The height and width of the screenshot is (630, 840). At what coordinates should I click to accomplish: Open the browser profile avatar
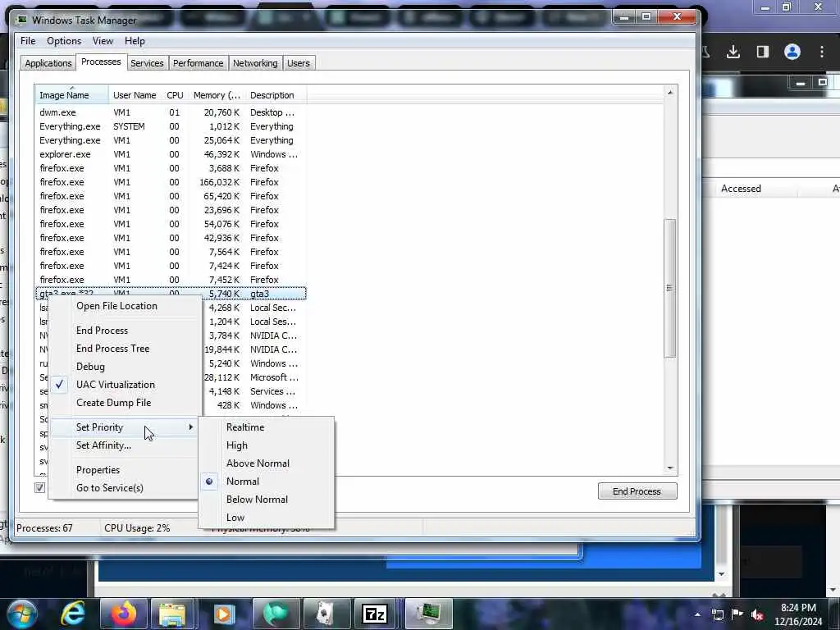(792, 52)
